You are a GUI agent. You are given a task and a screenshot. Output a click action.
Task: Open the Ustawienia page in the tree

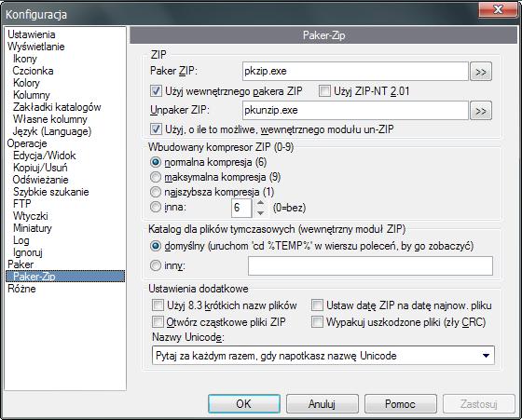[x=32, y=34]
